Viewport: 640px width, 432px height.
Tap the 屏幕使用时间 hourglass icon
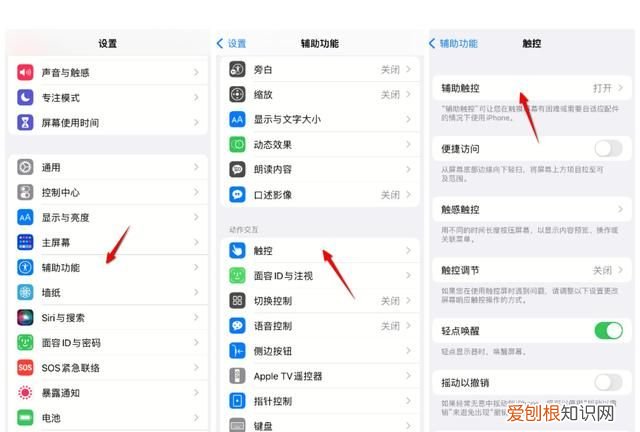(25, 122)
